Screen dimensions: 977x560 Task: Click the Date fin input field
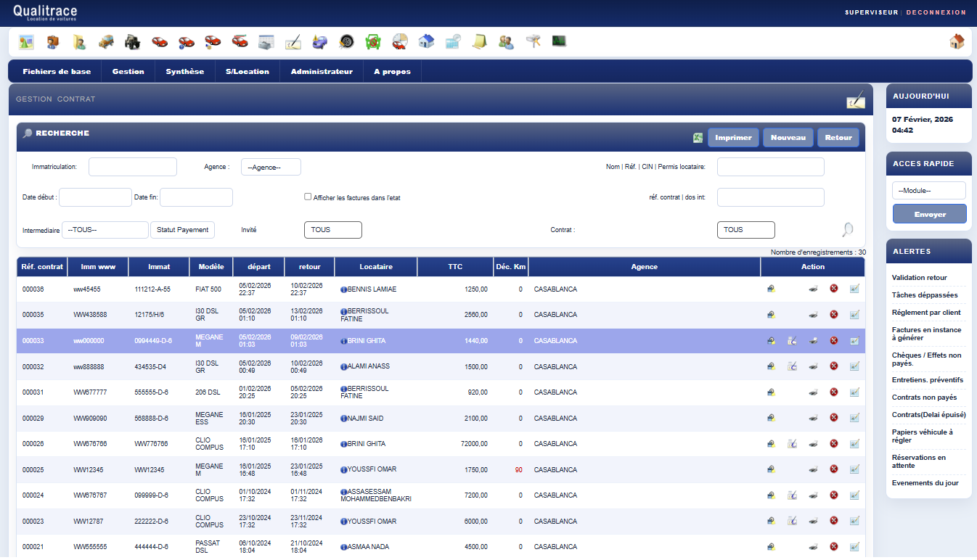[x=196, y=197]
